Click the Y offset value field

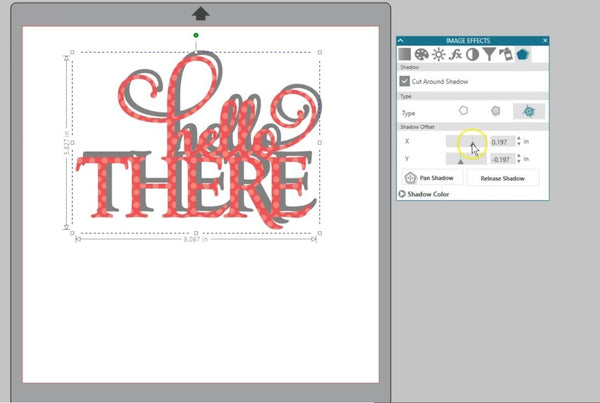502,159
